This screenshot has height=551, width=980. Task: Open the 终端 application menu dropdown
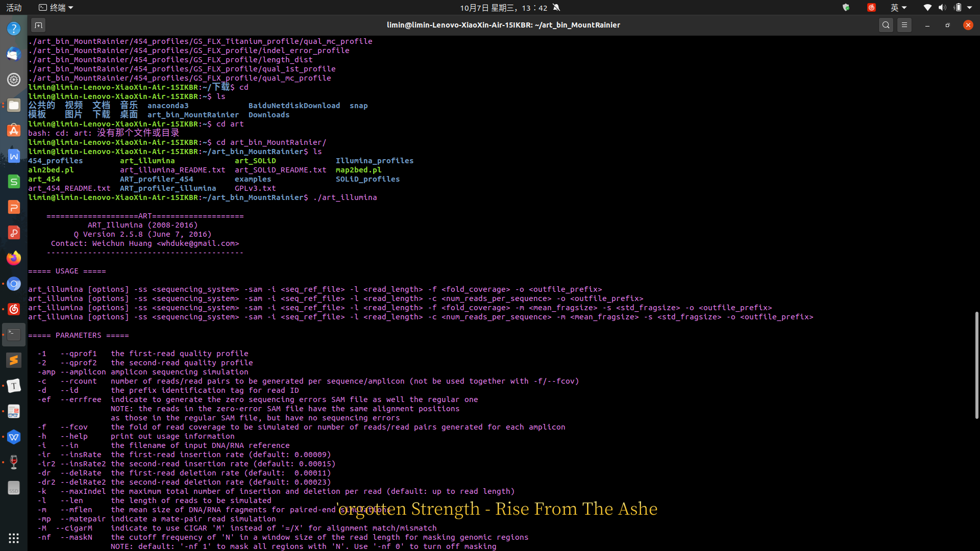pyautogui.click(x=55, y=7)
